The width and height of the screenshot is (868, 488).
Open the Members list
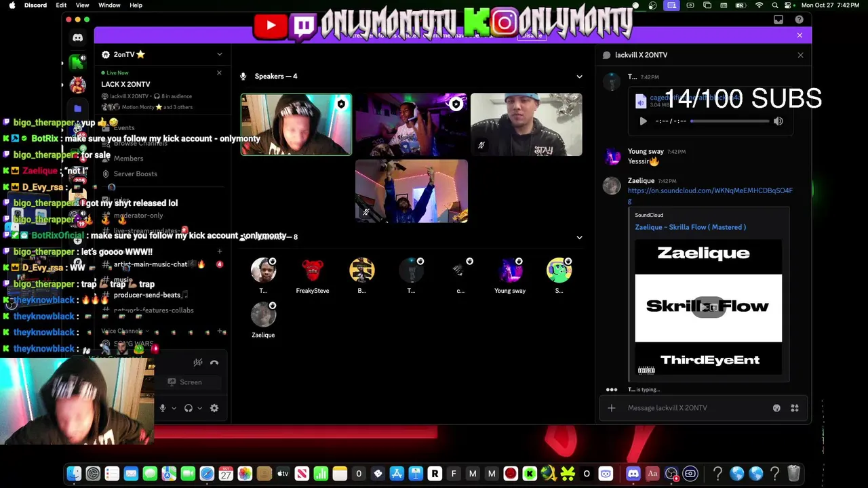(x=128, y=159)
